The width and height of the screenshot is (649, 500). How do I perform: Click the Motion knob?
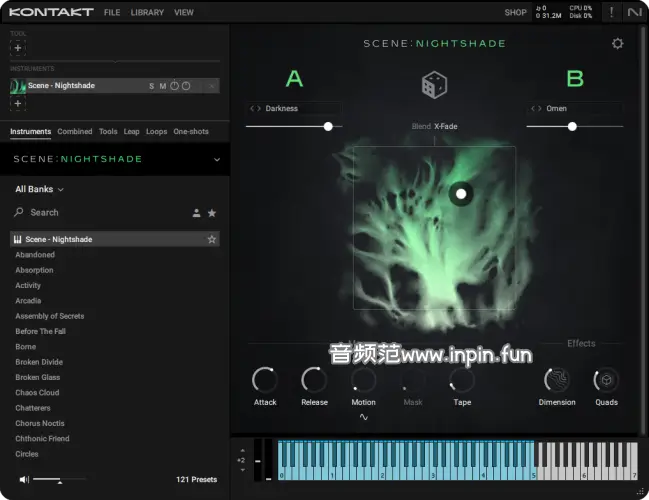pos(363,380)
